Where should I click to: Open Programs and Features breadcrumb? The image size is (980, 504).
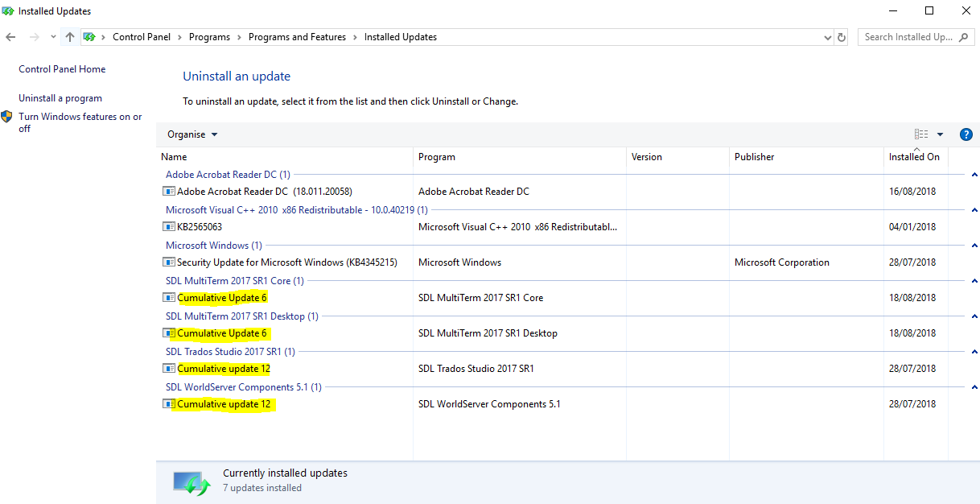(297, 37)
